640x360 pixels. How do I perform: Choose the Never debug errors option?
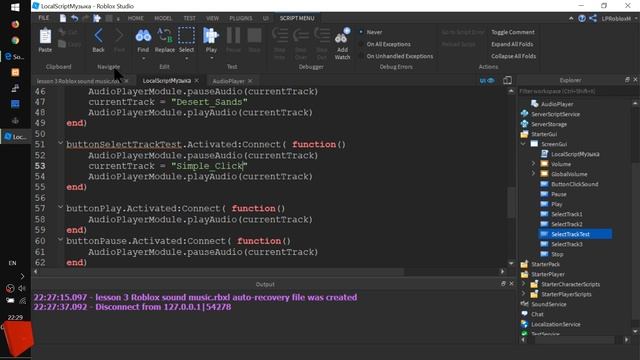pyautogui.click(x=374, y=32)
